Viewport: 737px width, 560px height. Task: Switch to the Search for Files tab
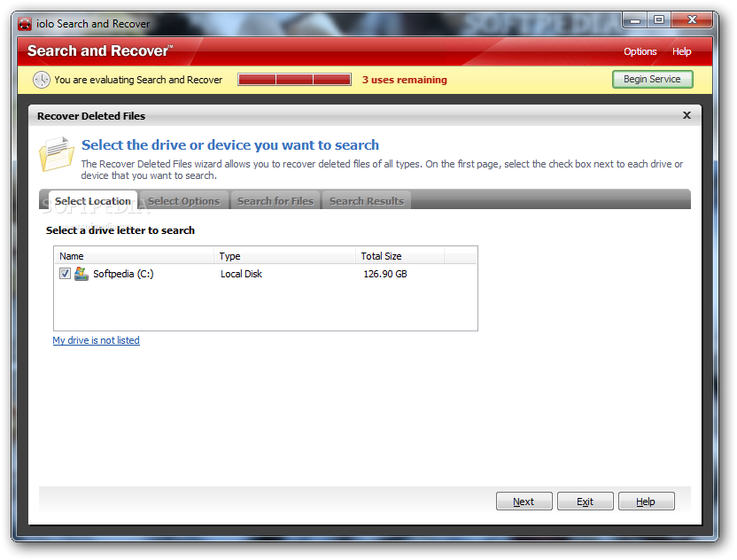tap(275, 201)
